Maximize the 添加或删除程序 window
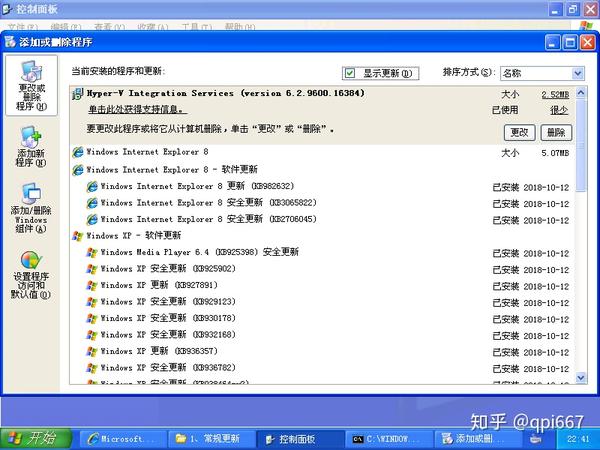The width and height of the screenshot is (600, 450). 570,42
